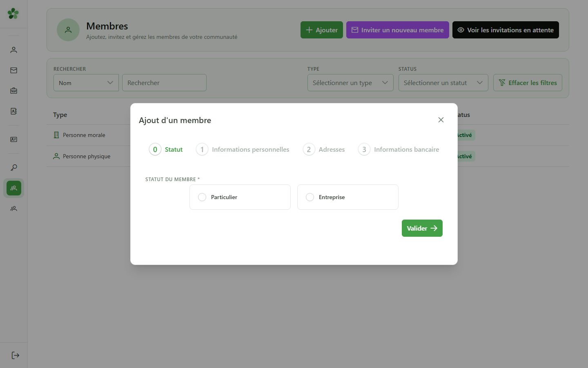Click the Type column header
This screenshot has width=588, height=368.
coord(60,115)
